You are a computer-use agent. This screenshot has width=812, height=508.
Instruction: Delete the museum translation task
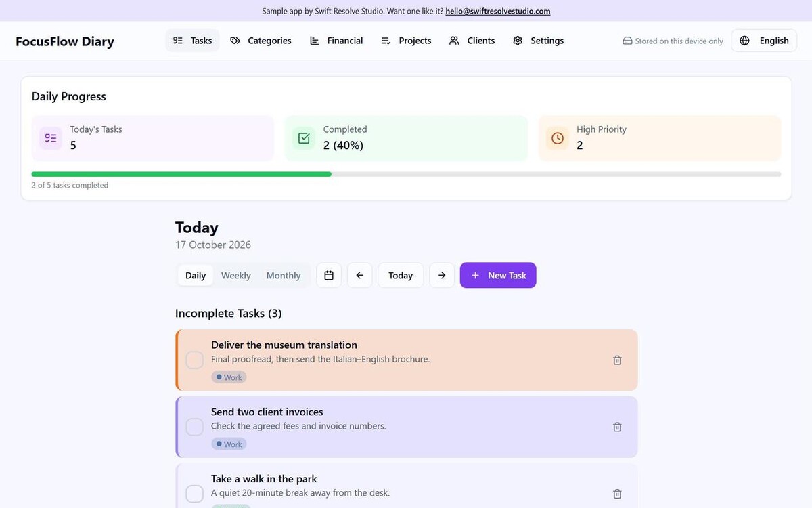[617, 360]
